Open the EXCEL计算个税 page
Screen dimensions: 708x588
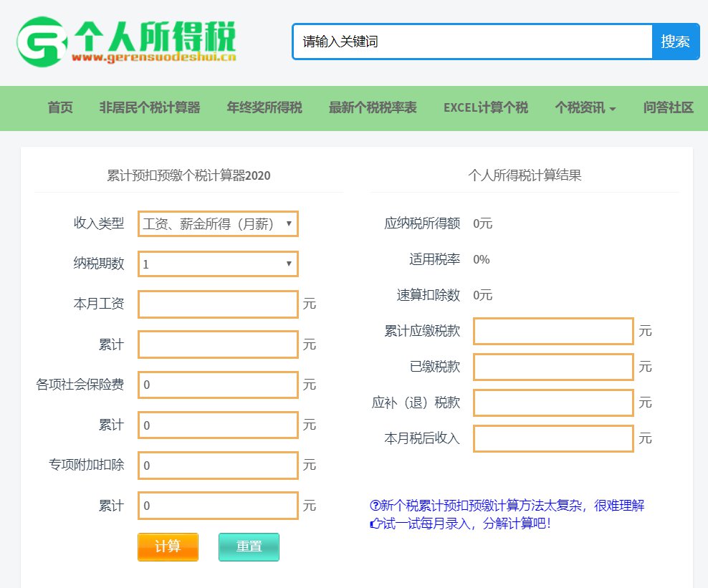pyautogui.click(x=486, y=108)
